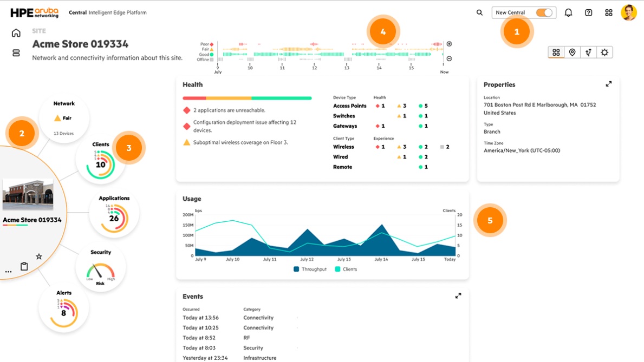Favorite the Acme Store site with star
The image size is (644, 362).
click(x=39, y=256)
